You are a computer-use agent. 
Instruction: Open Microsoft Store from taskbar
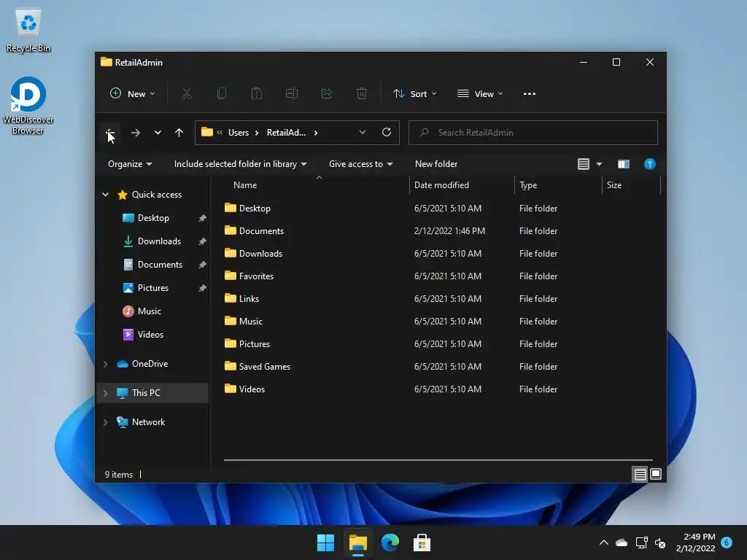[422, 542]
